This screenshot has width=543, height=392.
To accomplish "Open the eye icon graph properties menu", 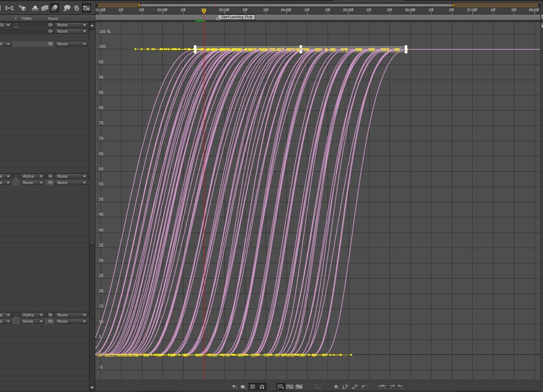I will [x=234, y=386].
